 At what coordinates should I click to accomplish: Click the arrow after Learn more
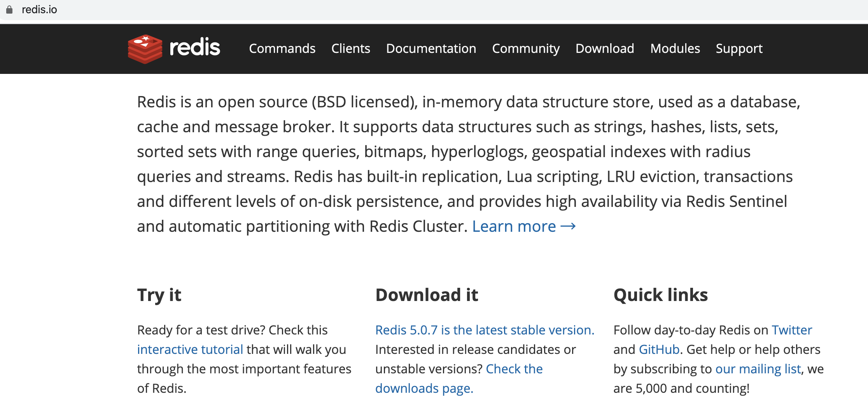click(x=568, y=226)
